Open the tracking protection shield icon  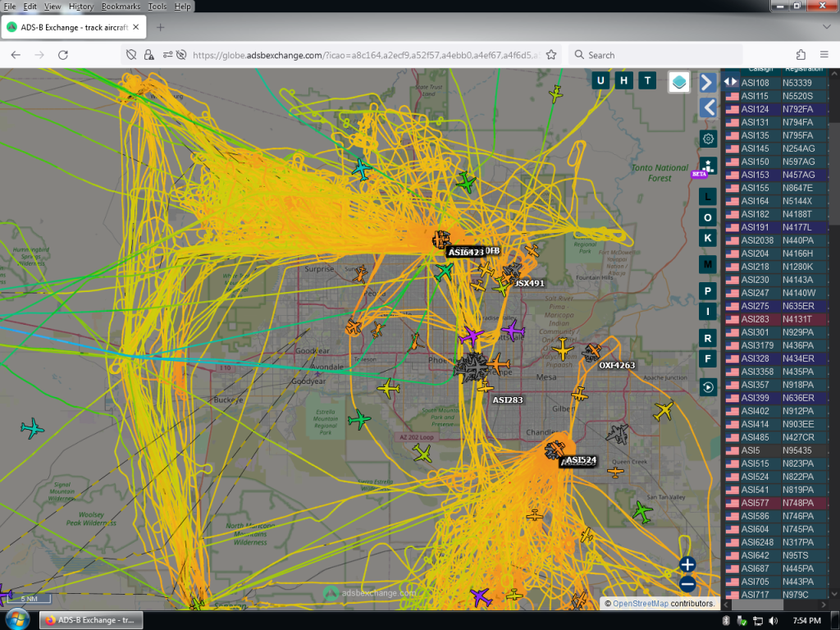point(131,55)
